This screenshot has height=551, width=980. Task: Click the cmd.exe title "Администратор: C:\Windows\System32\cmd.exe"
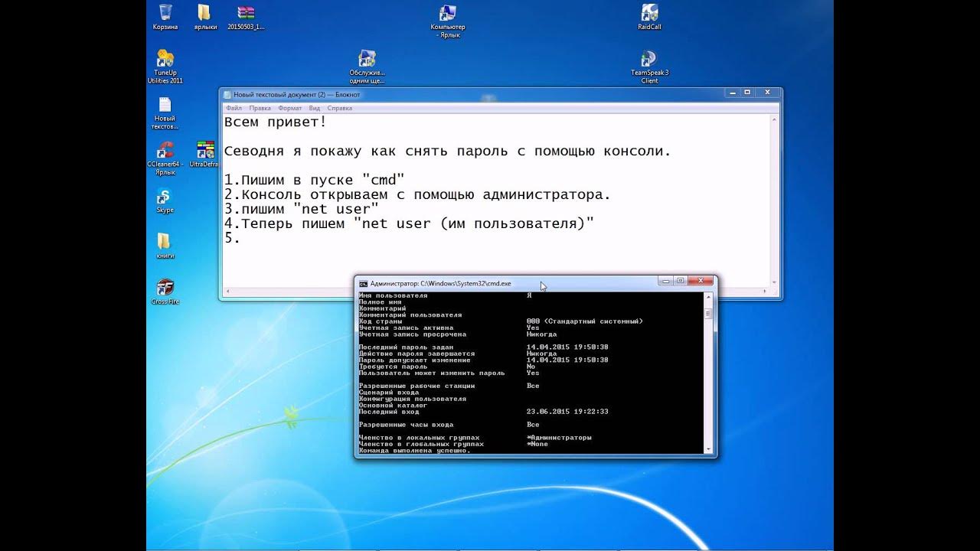click(x=441, y=283)
